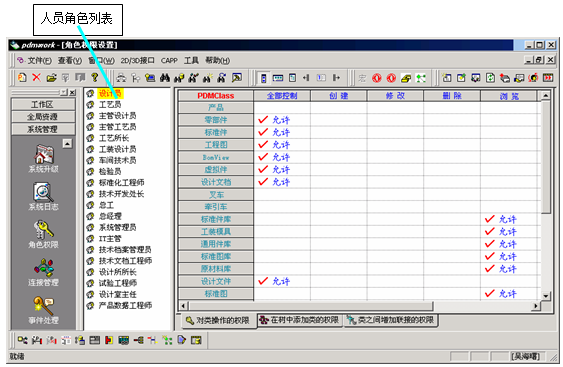The image size is (563, 367).
Task: Click the binoculars with yellow sparkle icon
Action: pyautogui.click(x=208, y=78)
